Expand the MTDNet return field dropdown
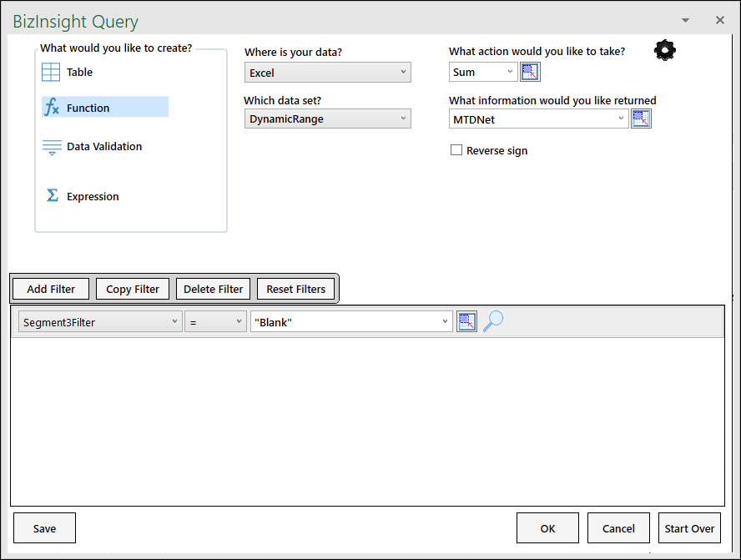Image resolution: width=741 pixels, height=560 pixels. coord(539,119)
